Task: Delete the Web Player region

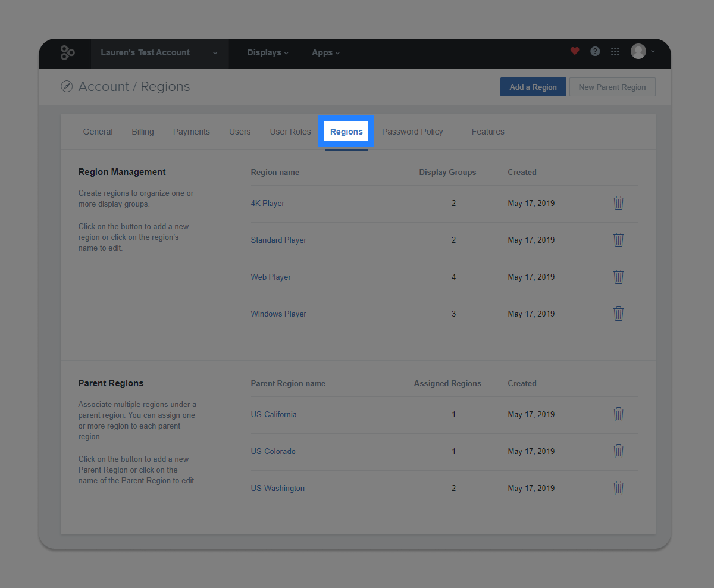Action: [x=619, y=277]
